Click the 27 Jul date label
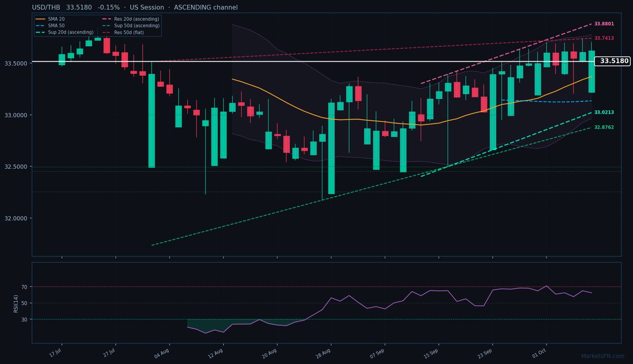633x364 pixels. (x=109, y=353)
